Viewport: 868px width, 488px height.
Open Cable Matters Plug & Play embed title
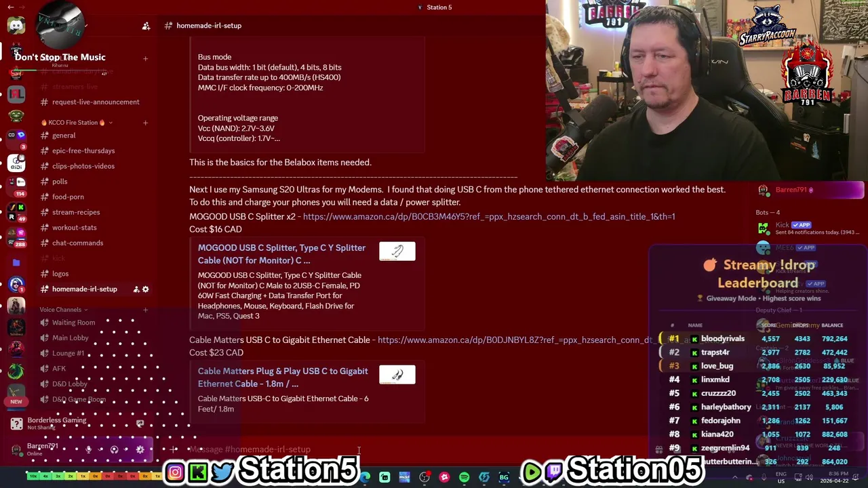pyautogui.click(x=283, y=378)
